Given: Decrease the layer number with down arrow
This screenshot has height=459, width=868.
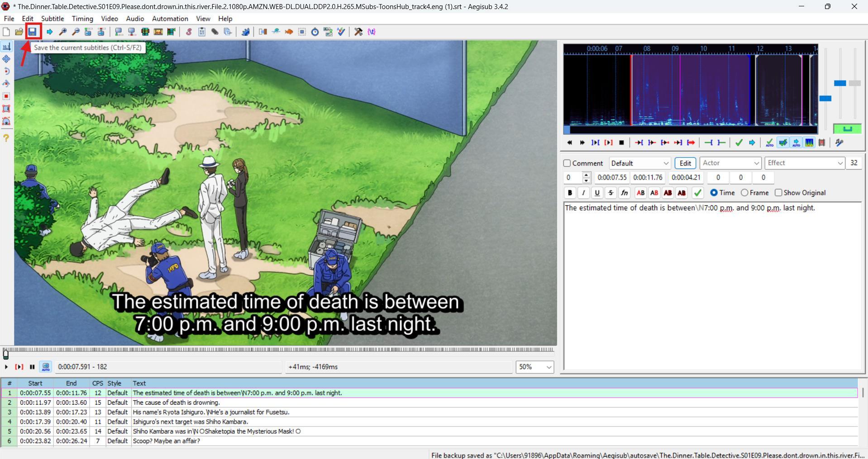Looking at the screenshot, I should tap(587, 180).
